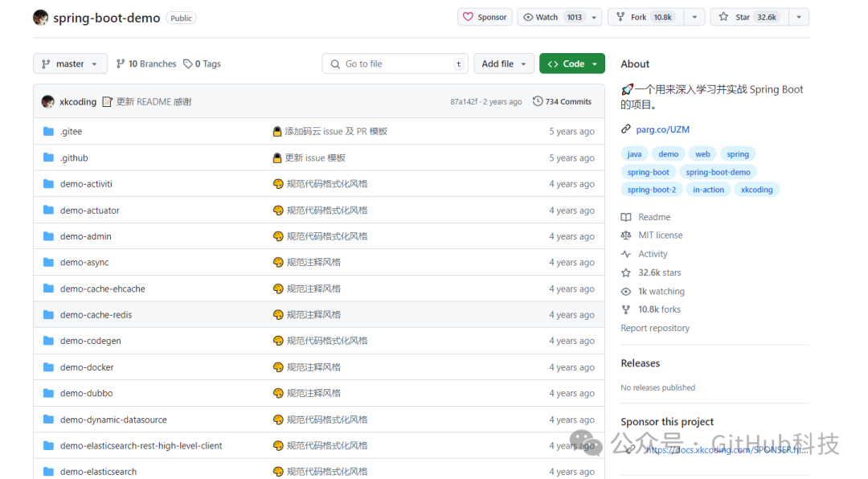This screenshot has height=479, width=868.
Task: Star the repository with Star button
Action: coord(750,17)
